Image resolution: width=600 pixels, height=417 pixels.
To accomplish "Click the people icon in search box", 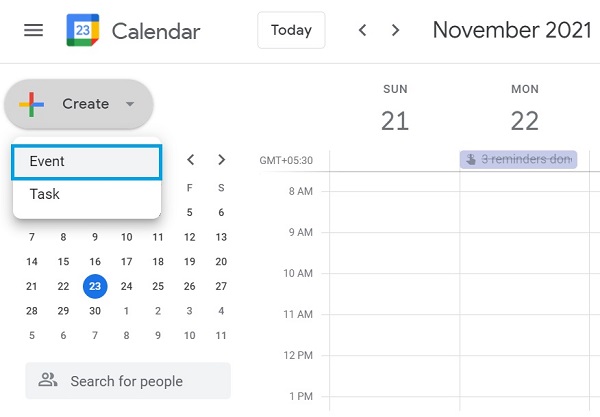I will coord(47,380).
